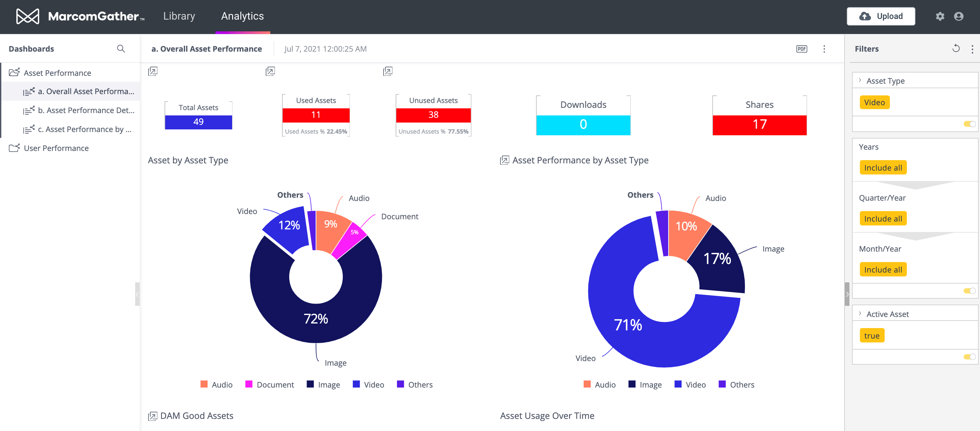
Task: Click the Document legend color swatch
Action: pos(249,384)
